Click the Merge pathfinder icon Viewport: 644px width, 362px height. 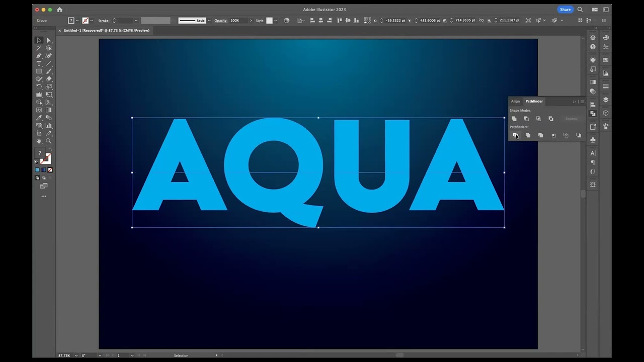pos(540,135)
